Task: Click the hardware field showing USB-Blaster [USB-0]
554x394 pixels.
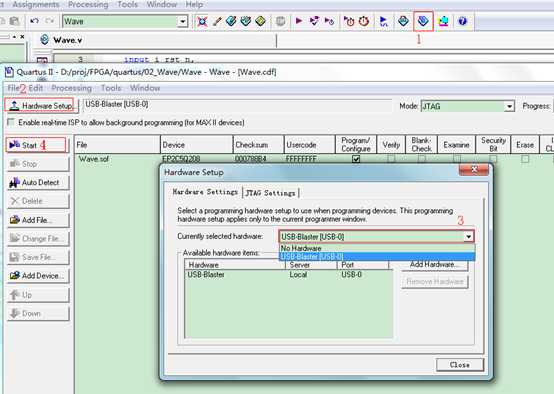Action: pos(237,104)
